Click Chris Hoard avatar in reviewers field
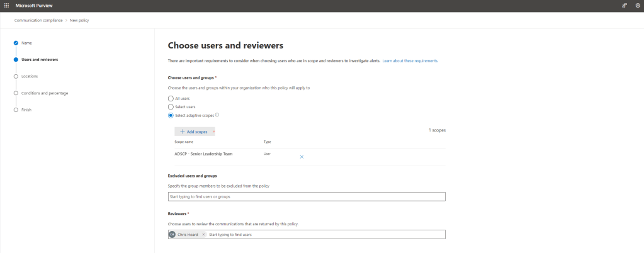 pyautogui.click(x=172, y=235)
